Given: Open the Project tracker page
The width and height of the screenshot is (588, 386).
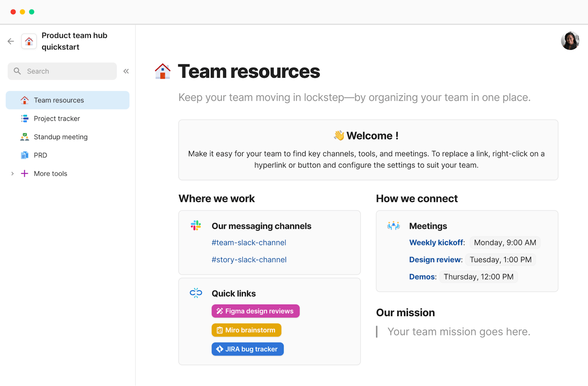Looking at the screenshot, I should tap(57, 119).
